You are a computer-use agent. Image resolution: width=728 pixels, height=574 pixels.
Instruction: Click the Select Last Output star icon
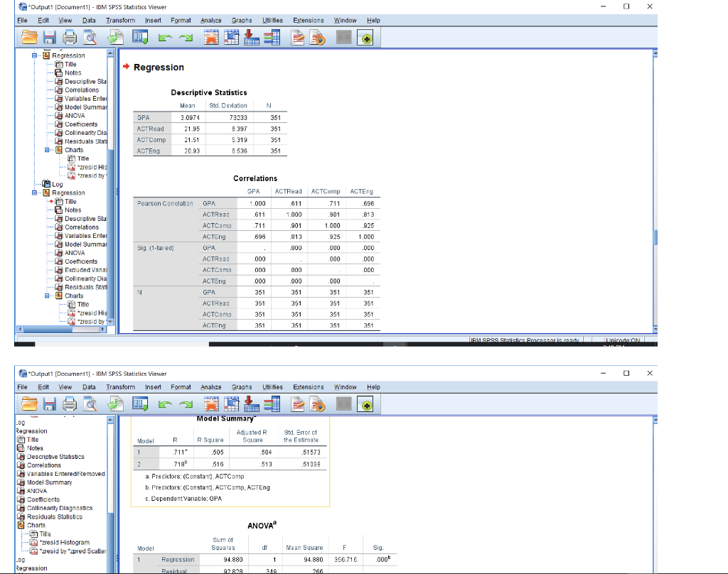213,38
